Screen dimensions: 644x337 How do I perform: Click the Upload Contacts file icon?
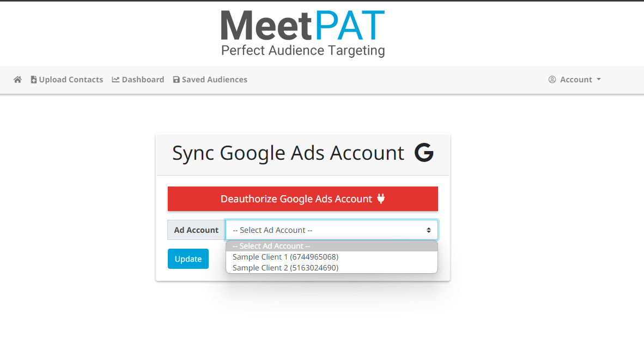click(34, 80)
